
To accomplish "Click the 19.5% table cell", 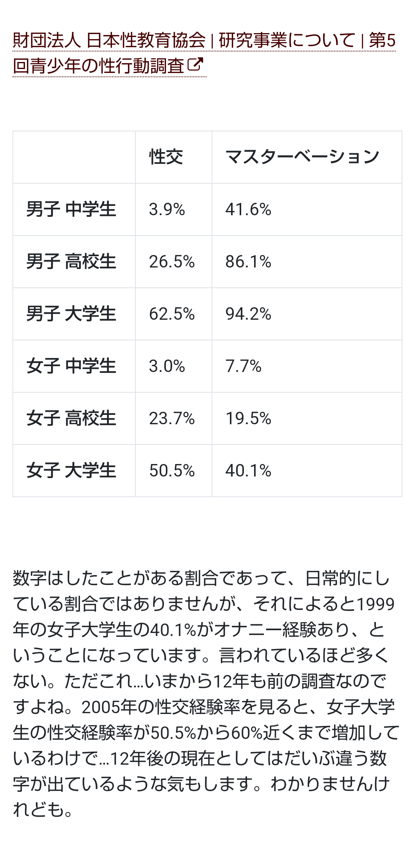I will pos(307,418).
